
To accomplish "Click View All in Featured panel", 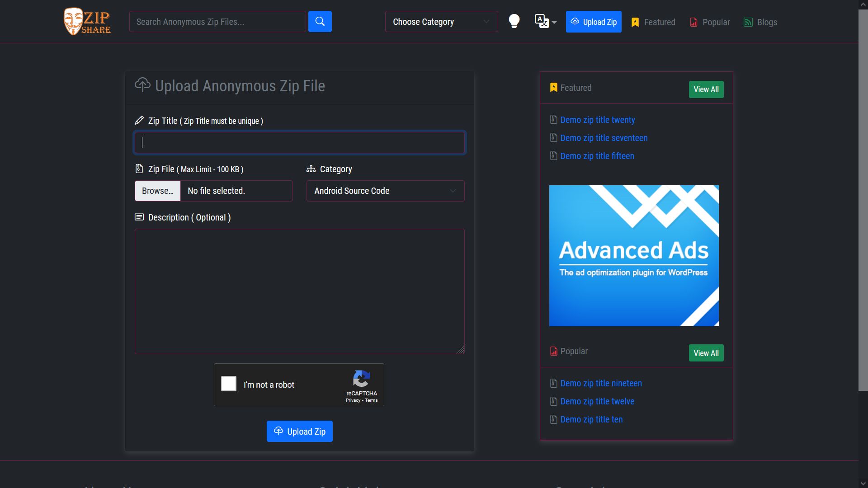I will point(706,89).
